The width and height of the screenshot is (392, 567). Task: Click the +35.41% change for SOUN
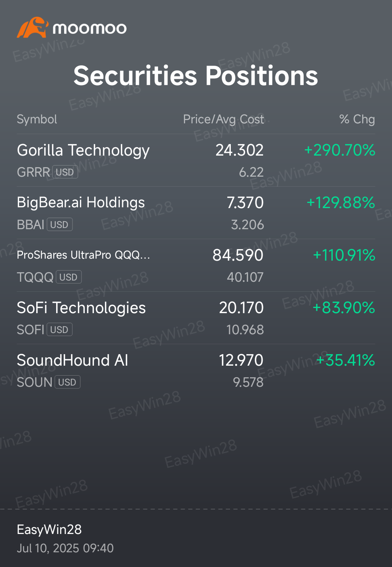coord(345,360)
